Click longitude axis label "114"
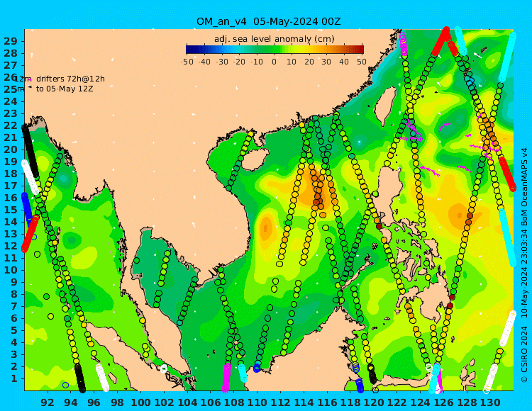The width and height of the screenshot is (532, 411). [304, 402]
